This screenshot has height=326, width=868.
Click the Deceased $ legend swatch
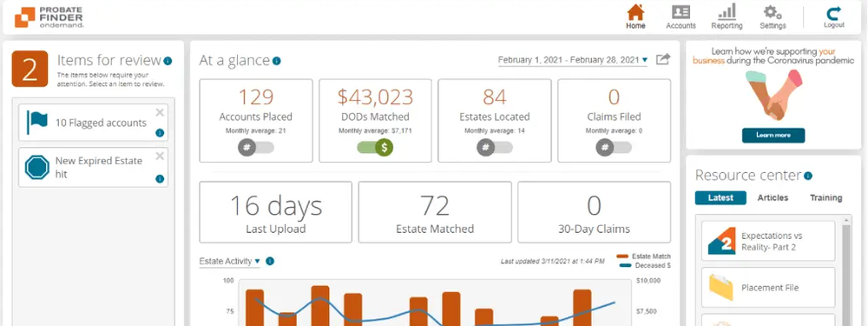[625, 265]
